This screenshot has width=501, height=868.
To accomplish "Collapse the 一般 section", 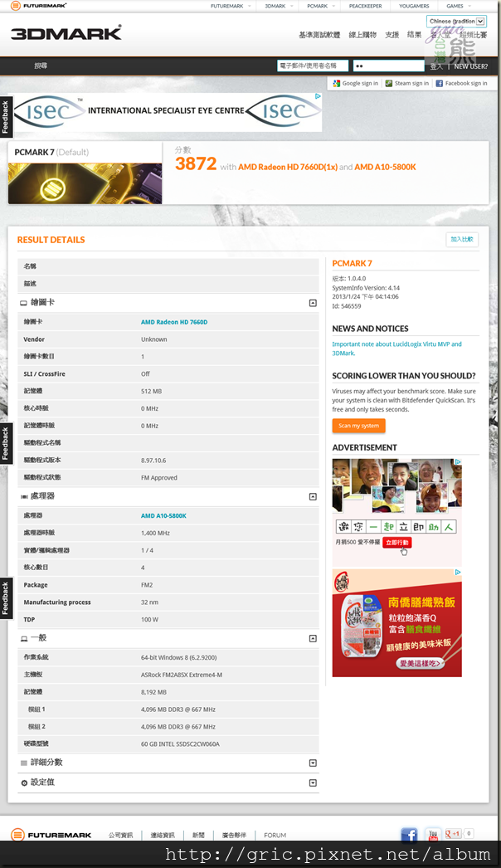I will click(313, 639).
